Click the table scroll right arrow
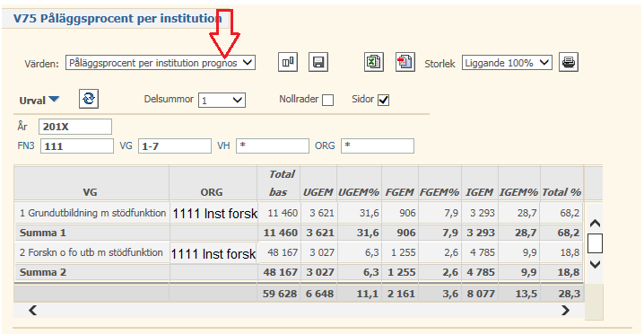Screen dimensions: 644x335 566,311
